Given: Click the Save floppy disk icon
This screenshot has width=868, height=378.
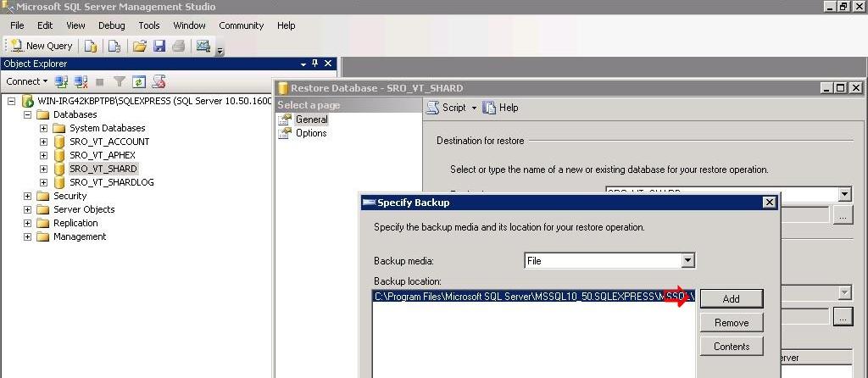Looking at the screenshot, I should pos(159,46).
